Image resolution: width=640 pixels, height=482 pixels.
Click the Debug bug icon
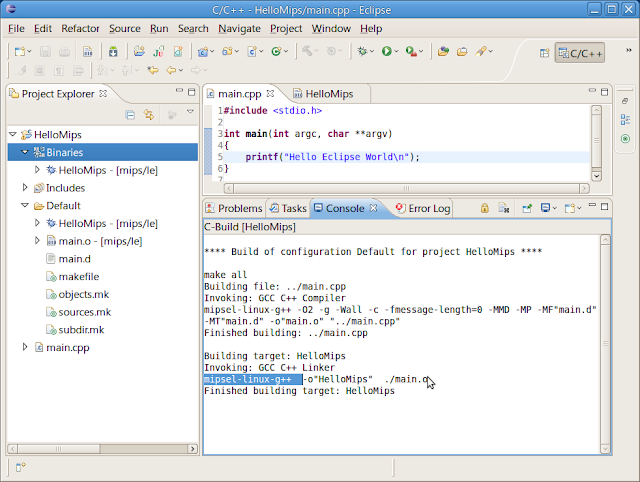362,51
